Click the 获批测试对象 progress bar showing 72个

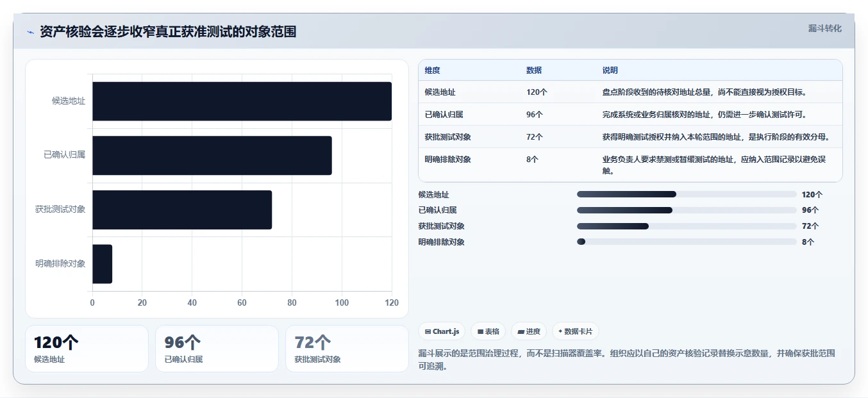tap(687, 226)
